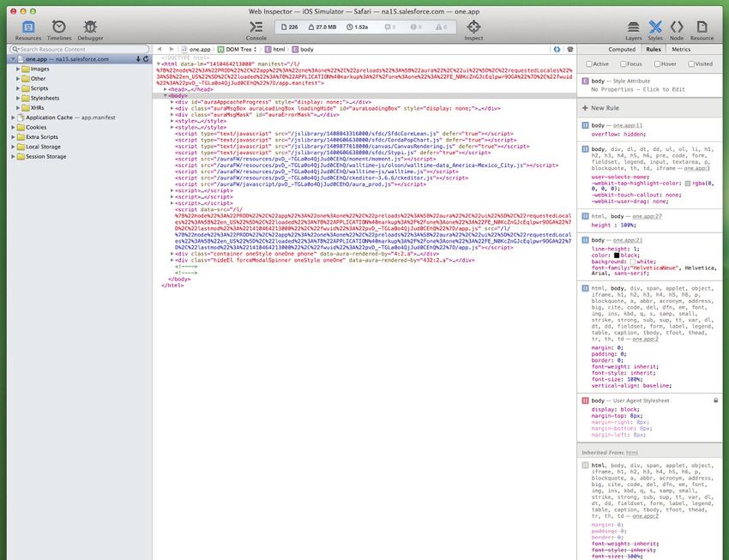Open the DOM Tree view dropdown

click(237, 49)
